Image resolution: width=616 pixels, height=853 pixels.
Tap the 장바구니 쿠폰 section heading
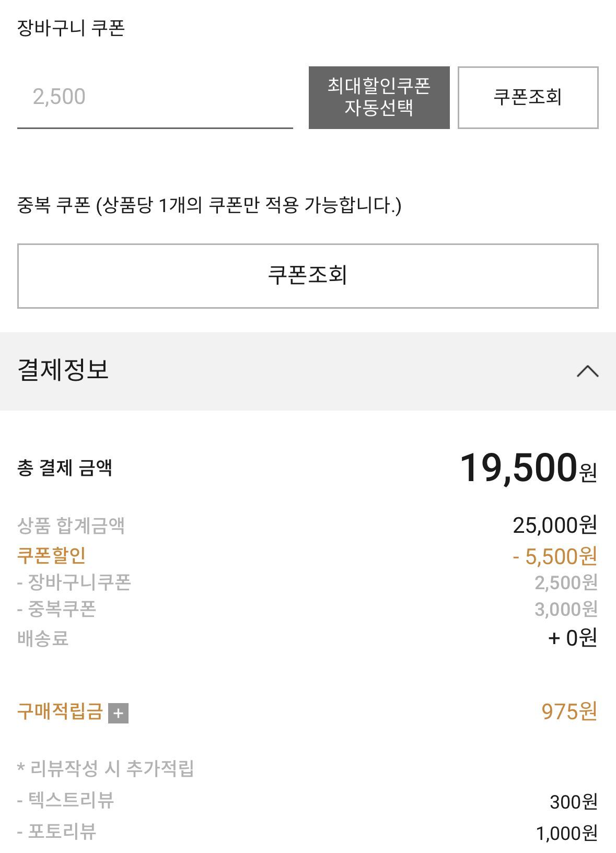(71, 28)
